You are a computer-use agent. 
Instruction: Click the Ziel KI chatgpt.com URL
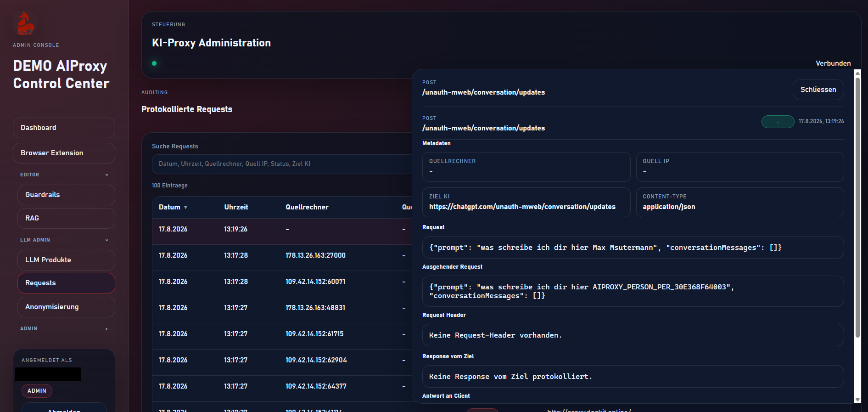tap(522, 207)
